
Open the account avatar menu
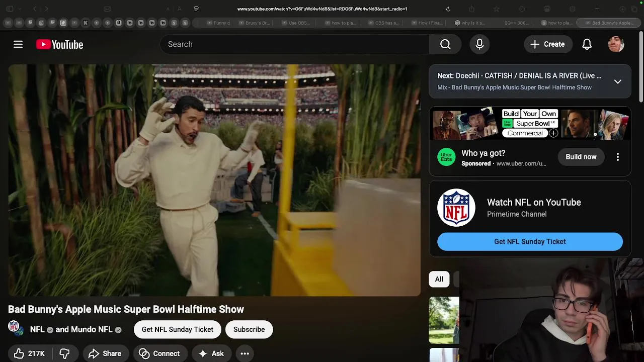pos(616,44)
